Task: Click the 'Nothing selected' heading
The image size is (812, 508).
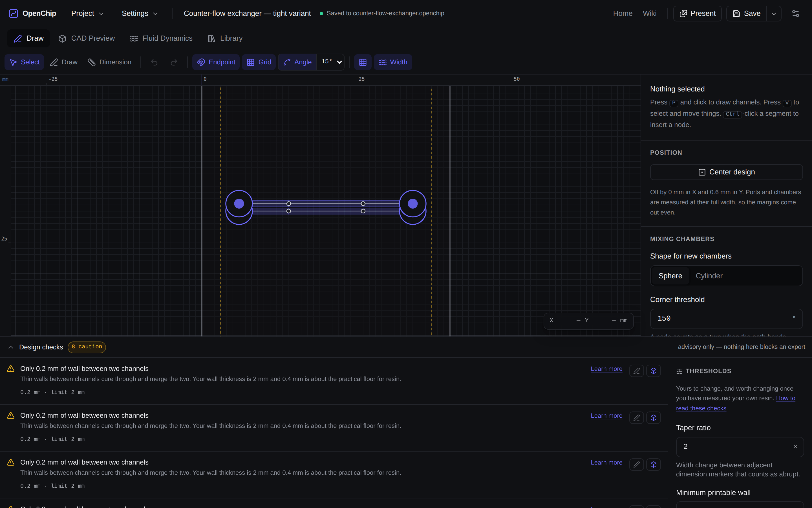Action: [677, 89]
